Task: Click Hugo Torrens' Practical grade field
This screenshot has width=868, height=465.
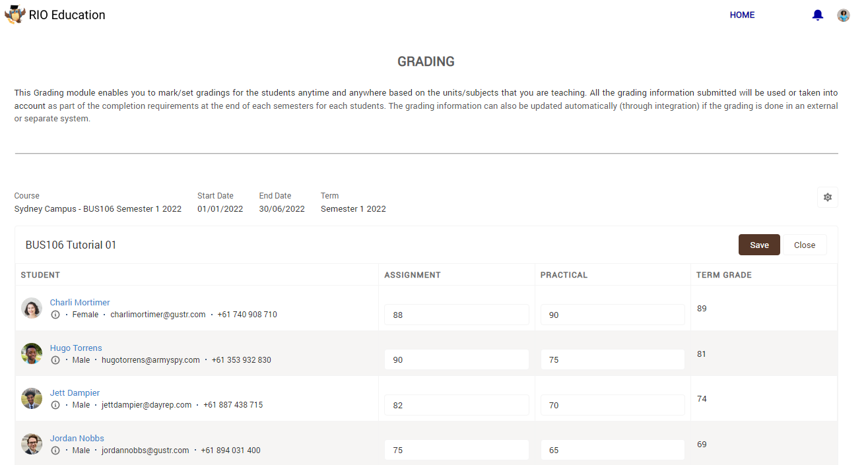Action: [612, 360]
